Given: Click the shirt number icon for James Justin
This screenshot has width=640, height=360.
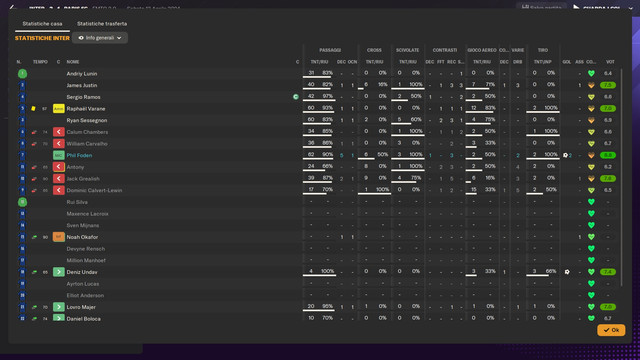Looking at the screenshot, I should [x=22, y=85].
